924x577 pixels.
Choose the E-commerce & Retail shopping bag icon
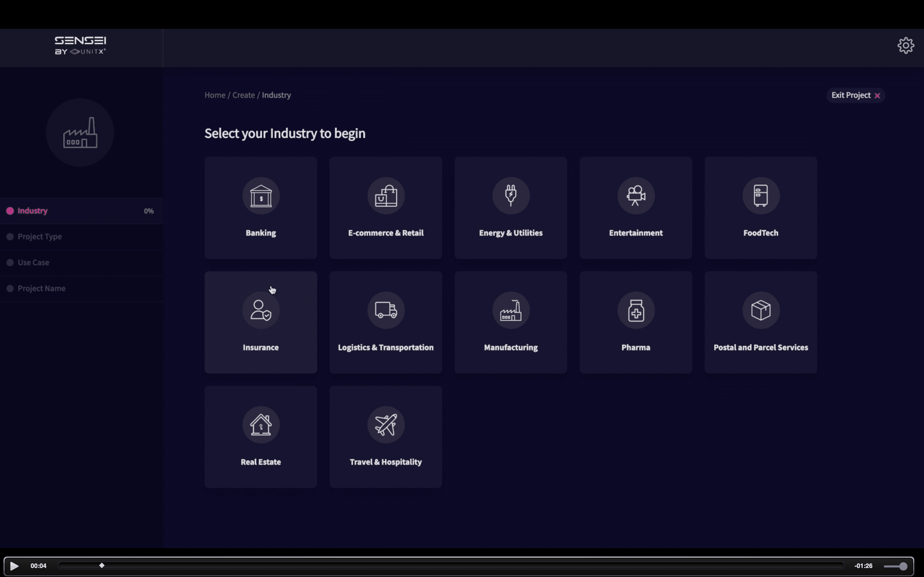(386, 196)
